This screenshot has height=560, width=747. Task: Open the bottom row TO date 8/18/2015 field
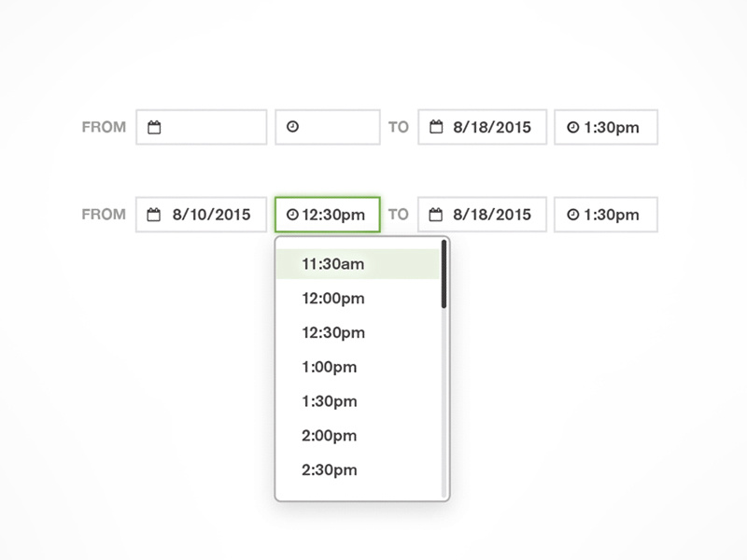[x=491, y=215]
